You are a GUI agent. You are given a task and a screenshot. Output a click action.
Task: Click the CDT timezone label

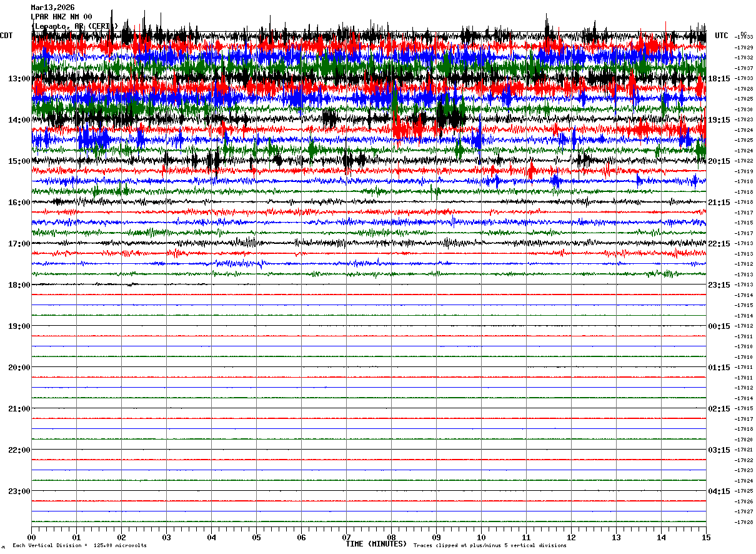(6, 36)
